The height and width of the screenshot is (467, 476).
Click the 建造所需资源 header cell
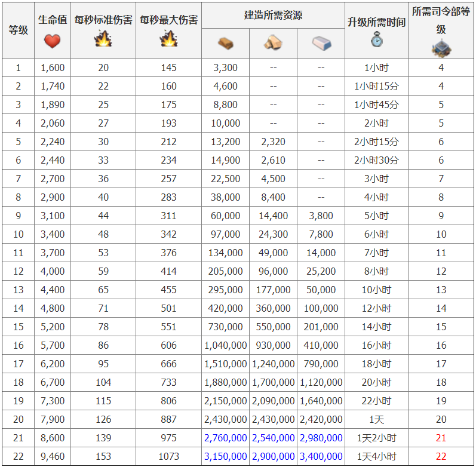(273, 15)
